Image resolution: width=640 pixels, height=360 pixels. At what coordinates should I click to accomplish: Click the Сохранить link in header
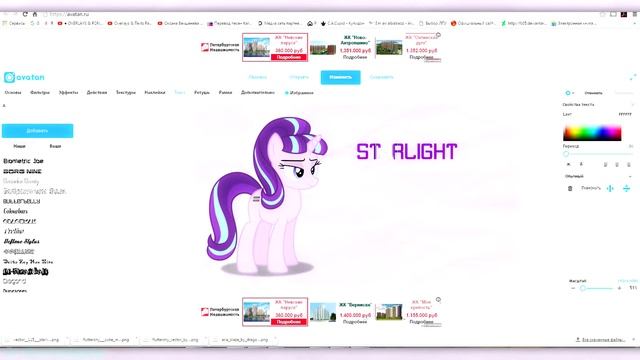382,77
